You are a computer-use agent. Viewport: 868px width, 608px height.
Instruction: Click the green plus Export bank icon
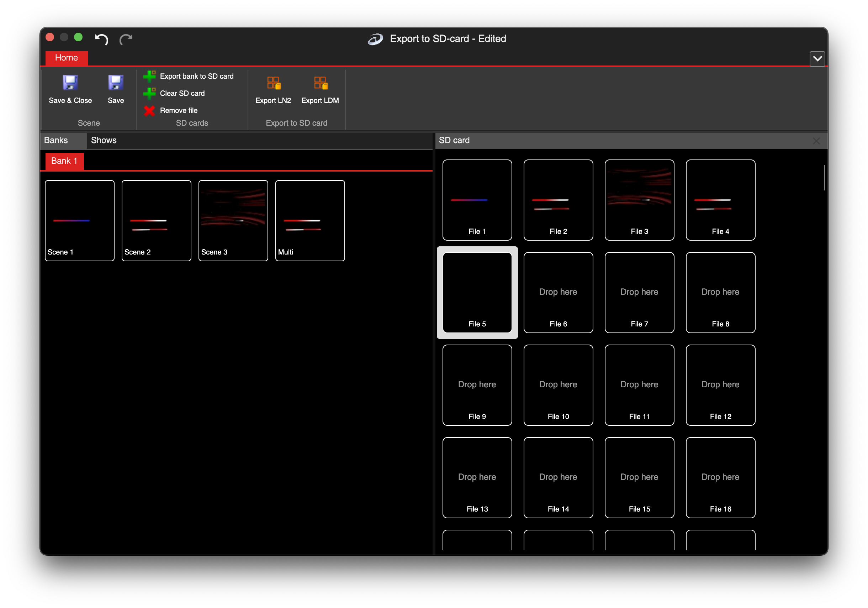click(x=149, y=76)
